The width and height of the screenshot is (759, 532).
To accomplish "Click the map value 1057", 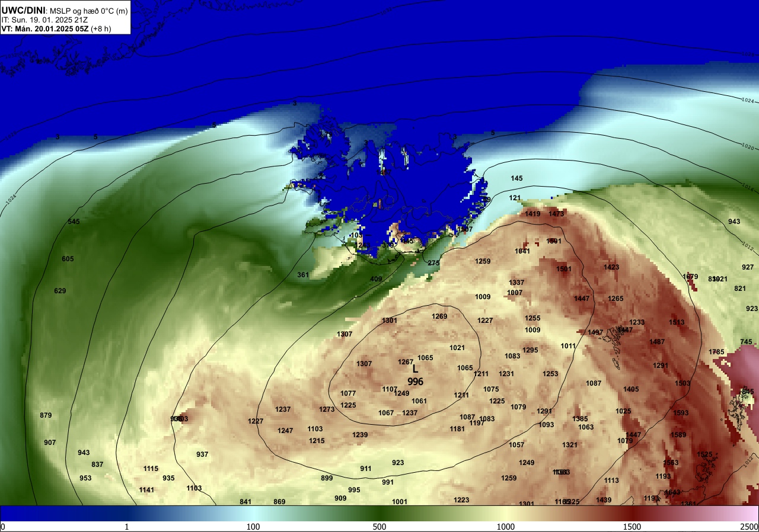I will [516, 445].
